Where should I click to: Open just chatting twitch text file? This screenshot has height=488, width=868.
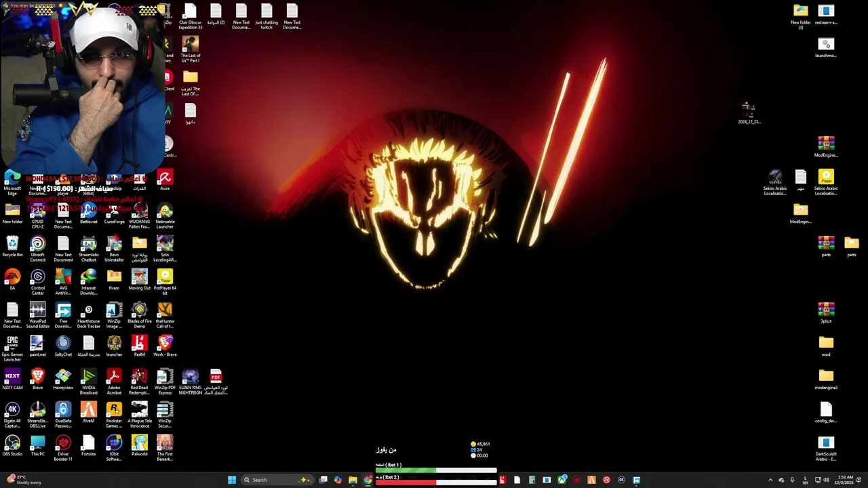(267, 16)
